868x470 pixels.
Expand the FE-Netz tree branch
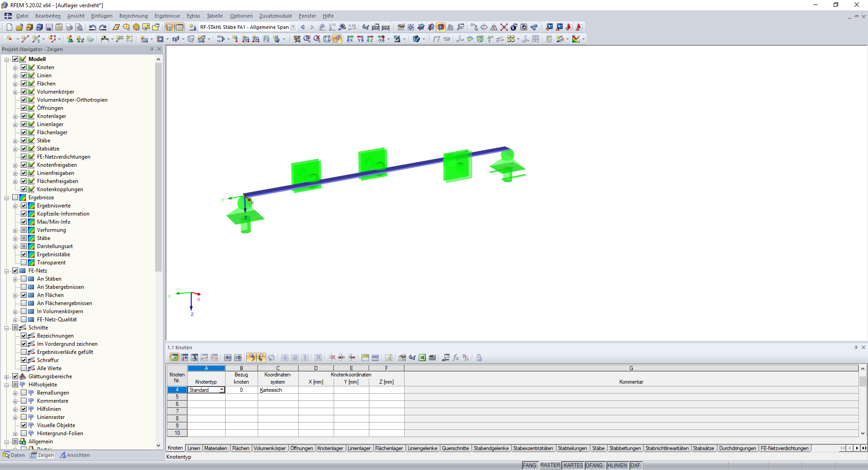point(6,270)
